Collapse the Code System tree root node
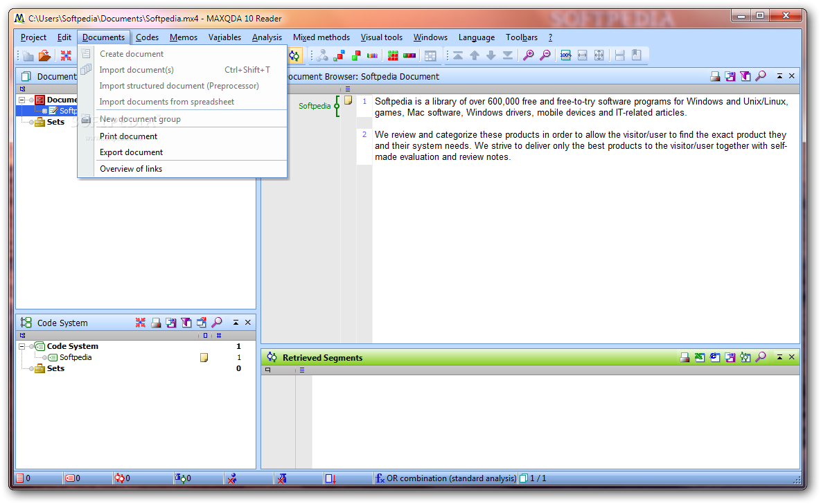 (x=21, y=346)
